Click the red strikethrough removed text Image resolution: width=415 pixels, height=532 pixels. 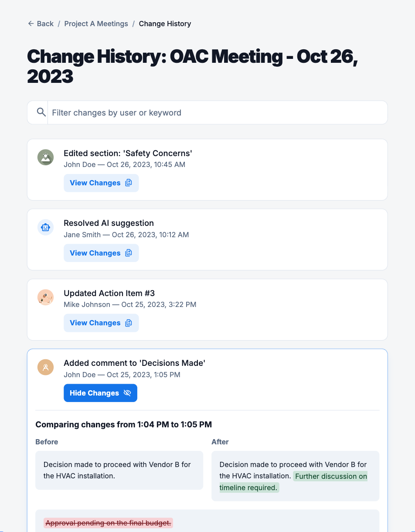tap(108, 523)
